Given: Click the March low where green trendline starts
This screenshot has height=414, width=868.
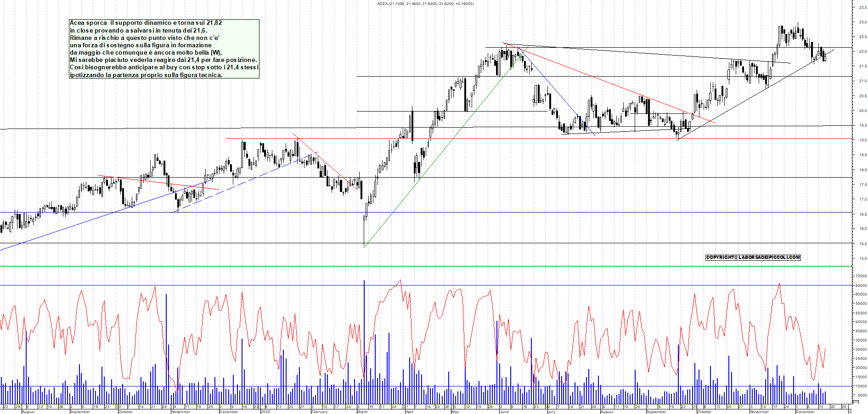Looking at the screenshot, I should 364,246.
